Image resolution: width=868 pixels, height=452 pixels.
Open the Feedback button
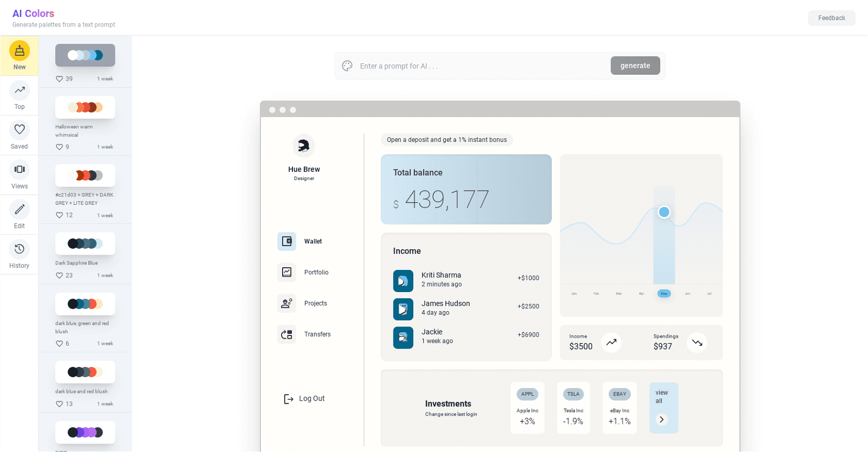point(832,18)
